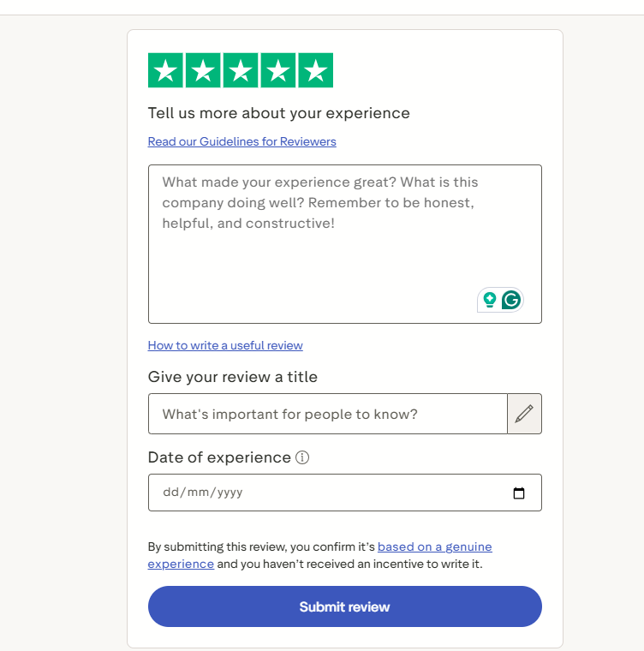This screenshot has width=644, height=651.
Task: Follow How to write a useful review link
Action: (225, 345)
